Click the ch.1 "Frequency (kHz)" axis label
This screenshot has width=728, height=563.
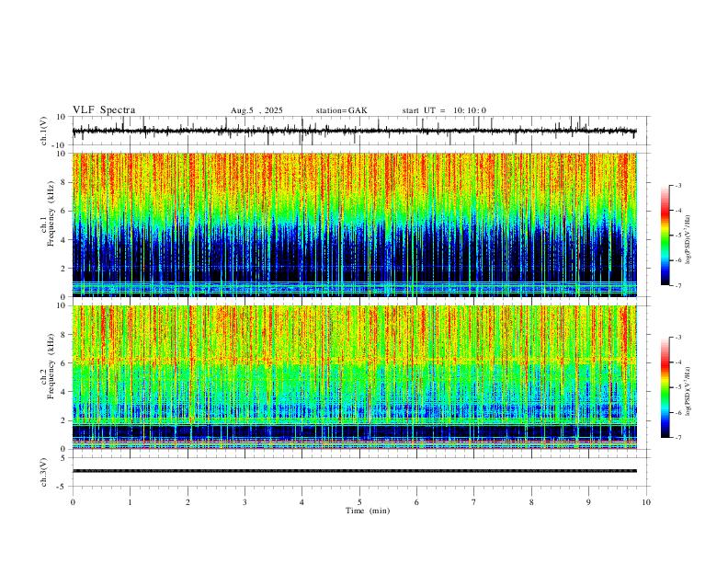pyautogui.click(x=51, y=213)
